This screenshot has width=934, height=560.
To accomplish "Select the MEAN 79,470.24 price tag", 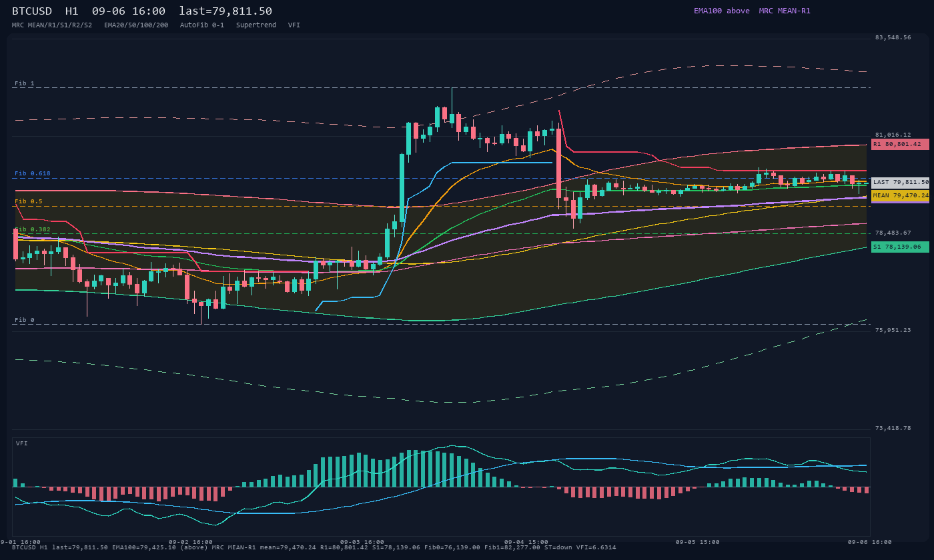I will [900, 195].
